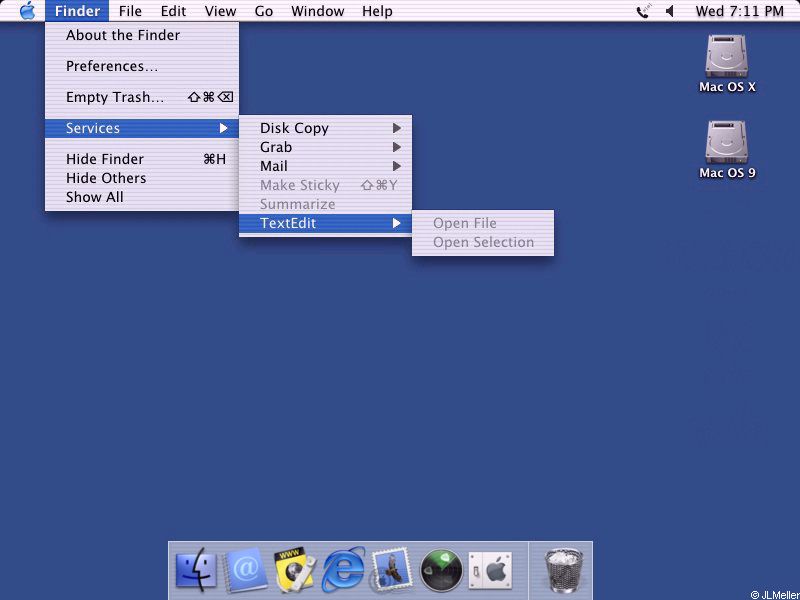Open the Help menu
The width and height of the screenshot is (800, 600).
pyautogui.click(x=377, y=11)
